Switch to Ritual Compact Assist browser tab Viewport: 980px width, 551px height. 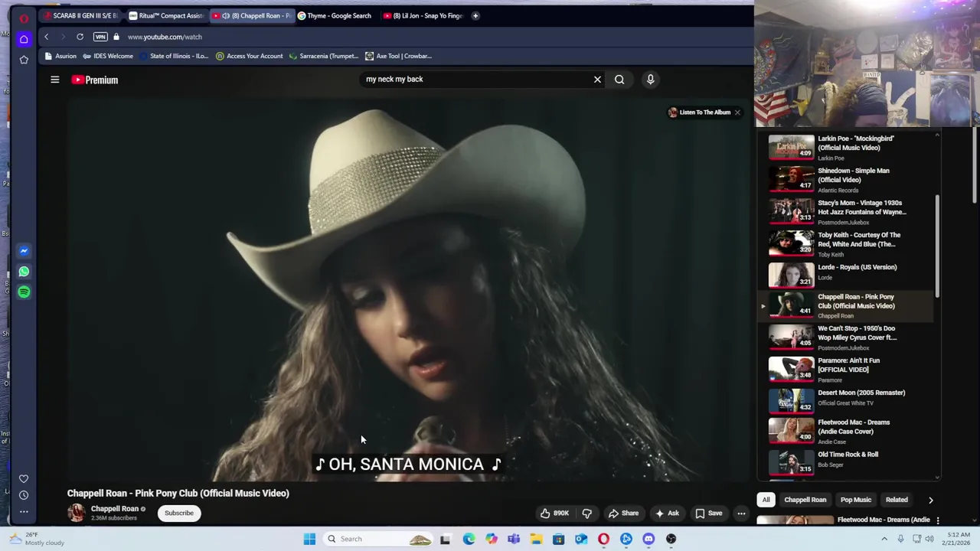tap(166, 15)
